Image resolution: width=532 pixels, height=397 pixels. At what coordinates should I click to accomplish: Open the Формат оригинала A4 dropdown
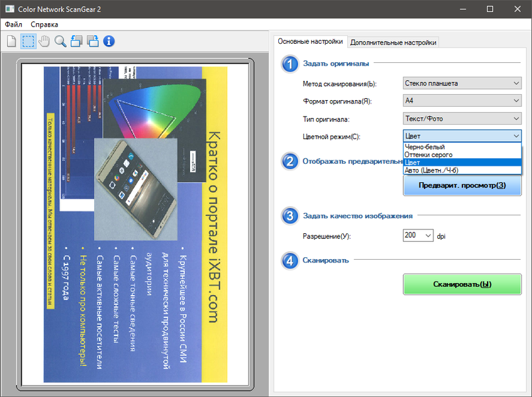point(462,101)
